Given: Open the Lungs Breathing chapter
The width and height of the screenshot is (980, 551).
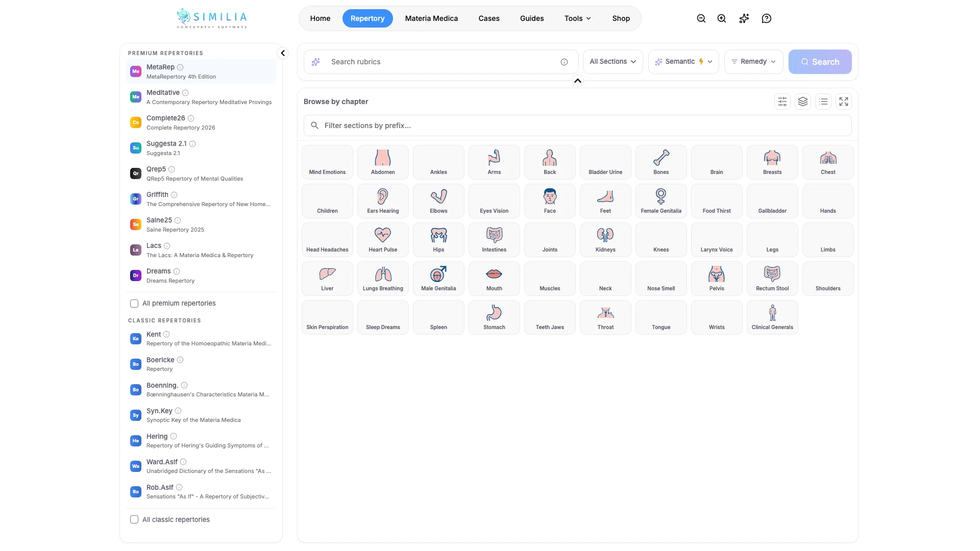Looking at the screenshot, I should click(383, 279).
